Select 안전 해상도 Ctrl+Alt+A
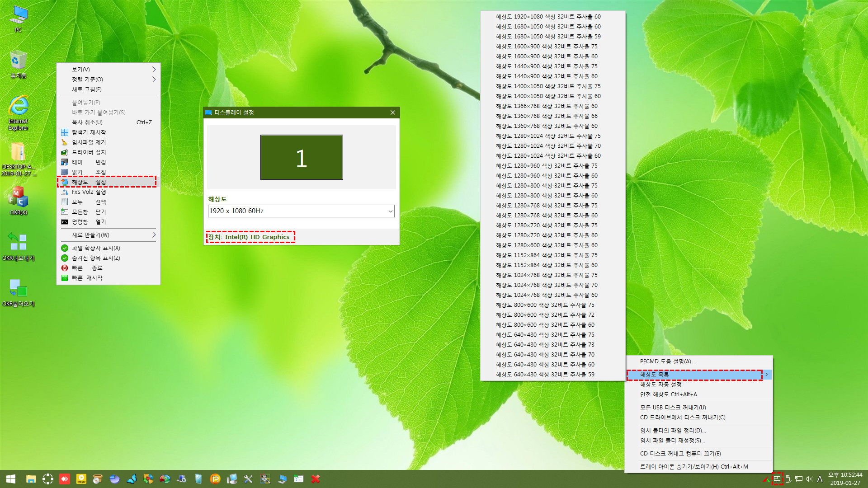Viewport: 868px width, 488px height. point(698,394)
